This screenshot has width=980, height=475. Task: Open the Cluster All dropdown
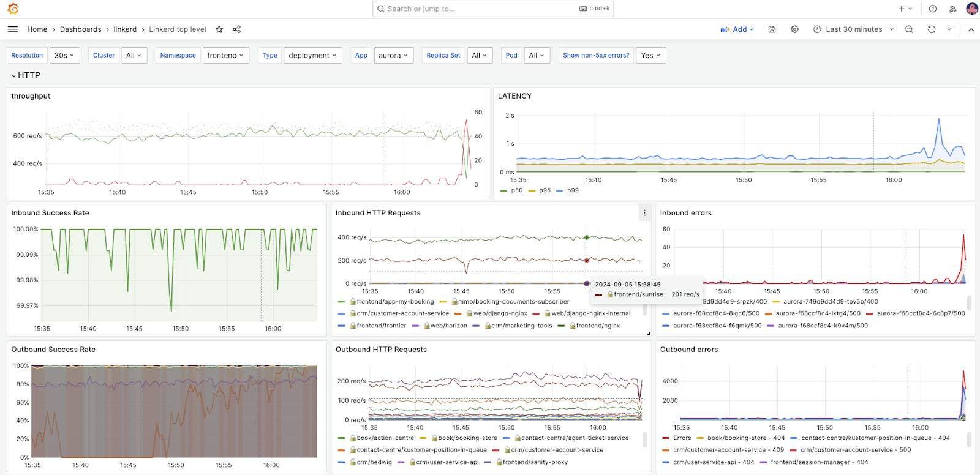point(134,55)
